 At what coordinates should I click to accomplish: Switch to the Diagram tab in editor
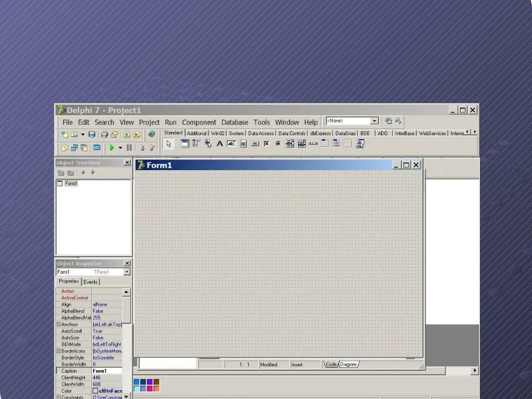[x=349, y=365]
